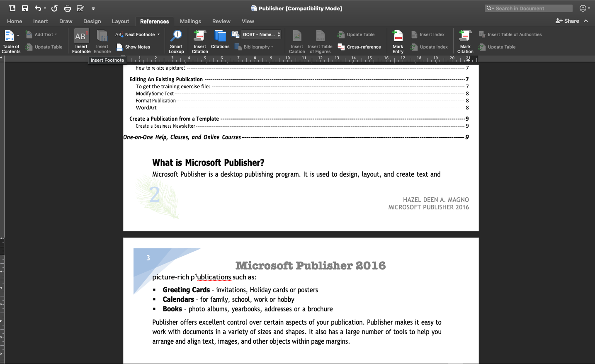Image resolution: width=595 pixels, height=364 pixels.
Task: Click the Insert Endnote icon
Action: [102, 36]
